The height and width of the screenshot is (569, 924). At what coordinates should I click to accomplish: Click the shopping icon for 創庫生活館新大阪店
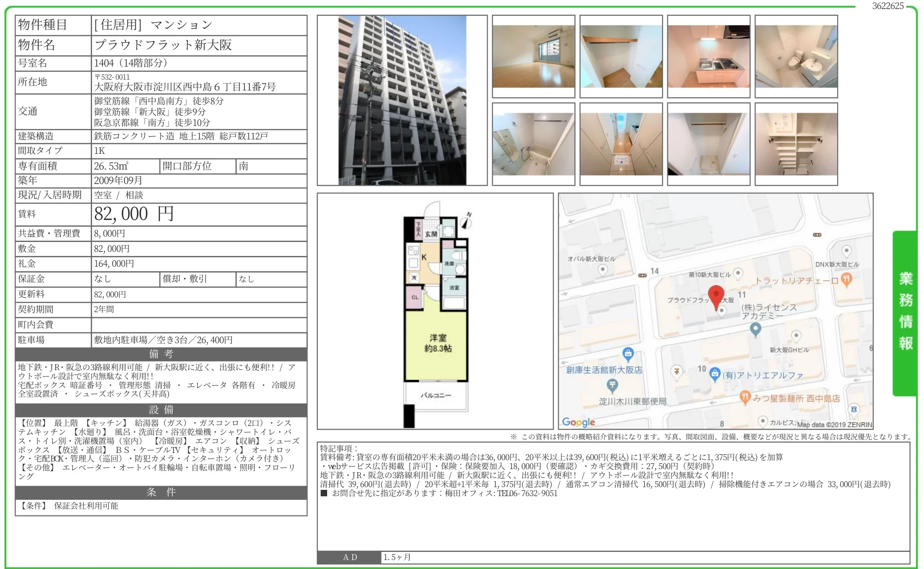[628, 354]
